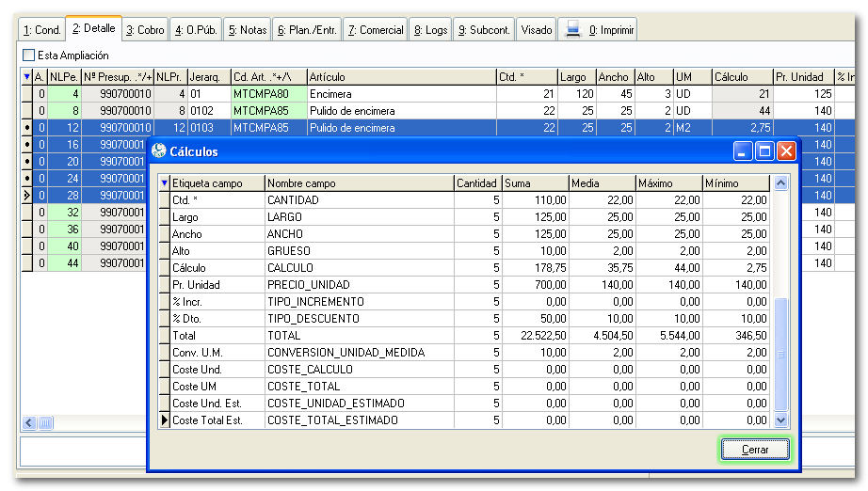Open the 3: Cobro tab

pos(145,30)
